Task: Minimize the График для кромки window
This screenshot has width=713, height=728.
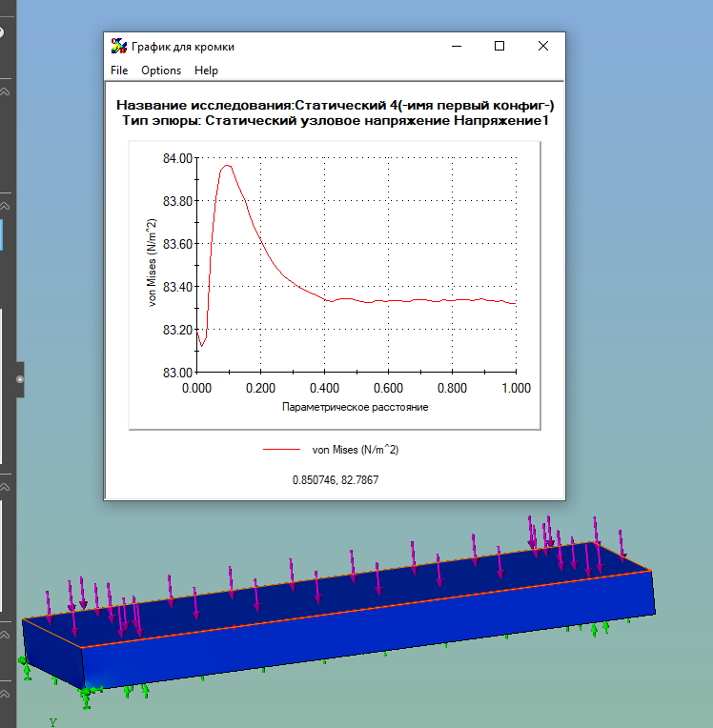Action: (457, 46)
